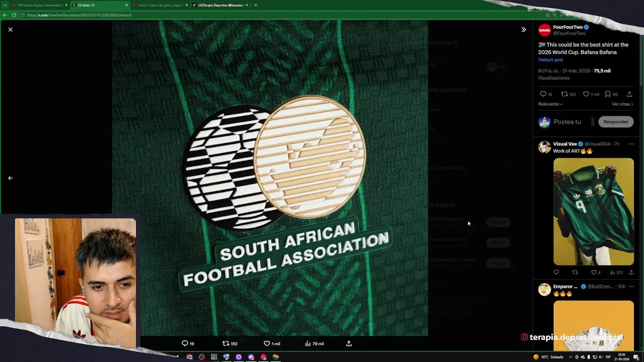Open Visual Vee profile avatar

click(544, 147)
